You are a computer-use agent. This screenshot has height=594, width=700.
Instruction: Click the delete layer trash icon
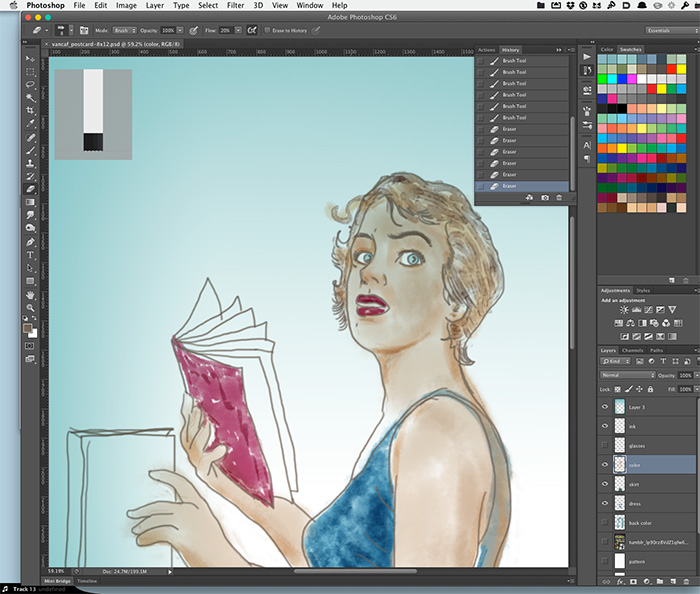[686, 582]
